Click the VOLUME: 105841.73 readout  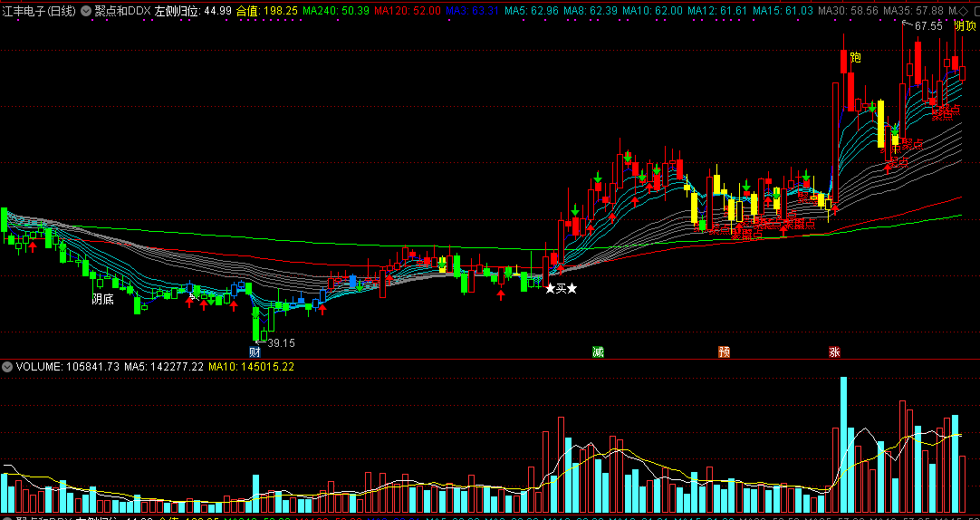68,367
